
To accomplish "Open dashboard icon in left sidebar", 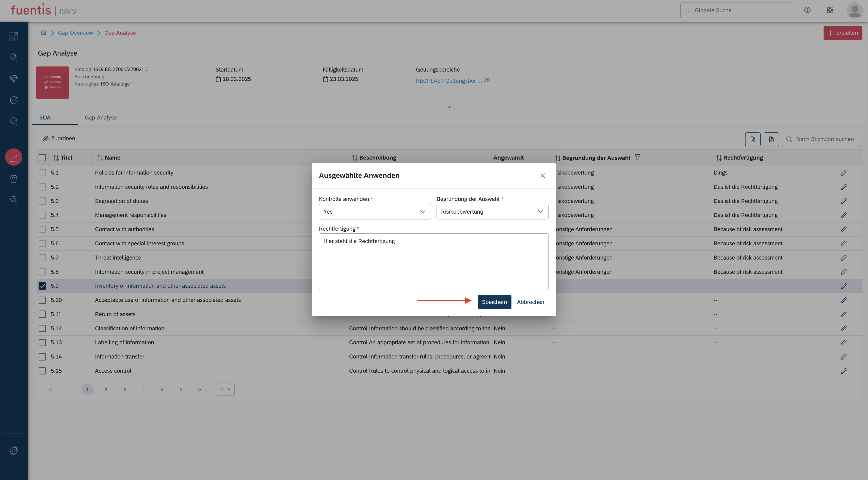I will [x=13, y=36].
